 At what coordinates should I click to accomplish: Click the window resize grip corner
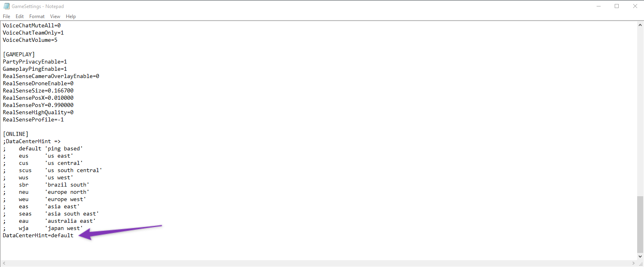640,263
